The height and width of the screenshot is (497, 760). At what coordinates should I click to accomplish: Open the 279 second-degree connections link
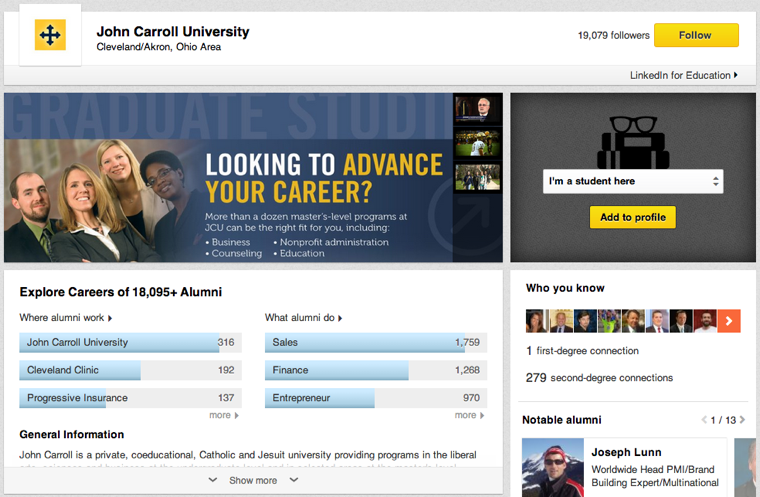pyautogui.click(x=600, y=378)
